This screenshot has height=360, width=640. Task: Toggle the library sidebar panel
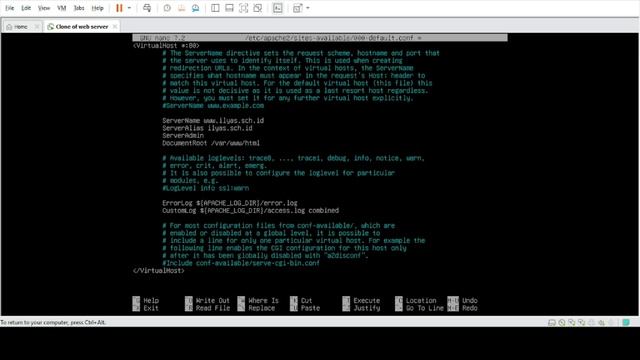click(215, 8)
